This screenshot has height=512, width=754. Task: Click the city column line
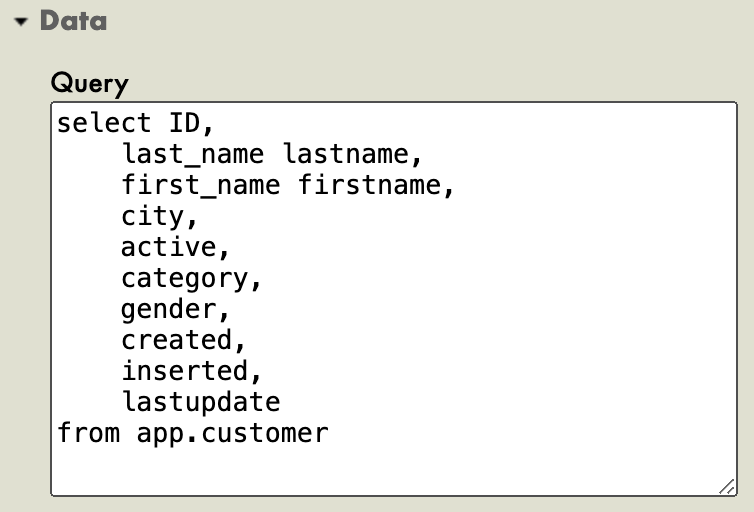[x=153, y=217]
